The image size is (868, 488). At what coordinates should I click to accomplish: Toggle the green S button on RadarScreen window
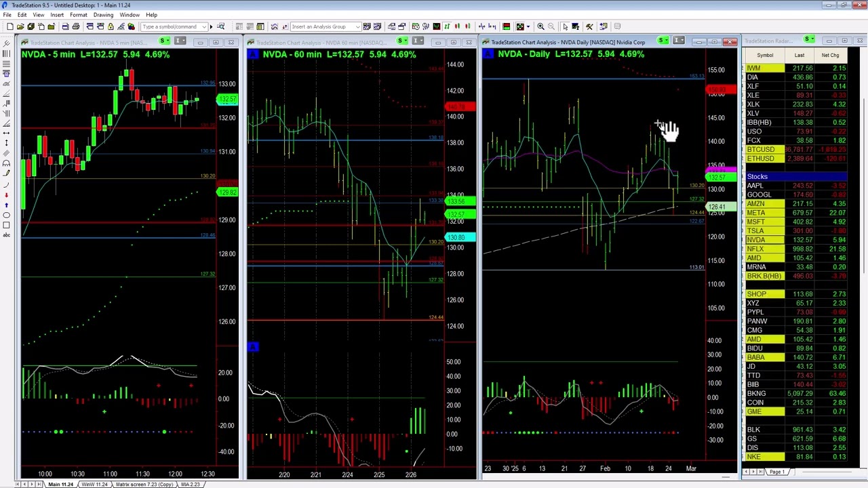pos(808,40)
